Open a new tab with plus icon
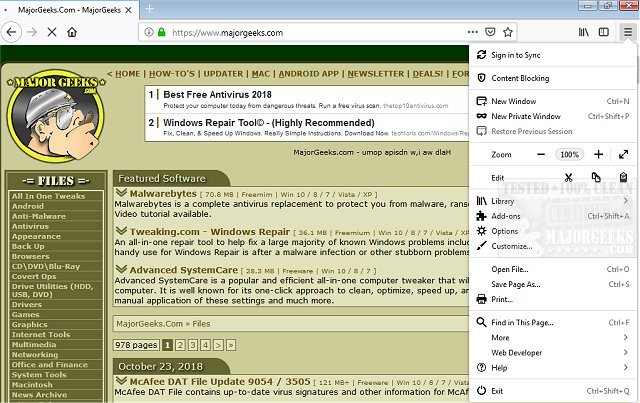 [150, 9]
